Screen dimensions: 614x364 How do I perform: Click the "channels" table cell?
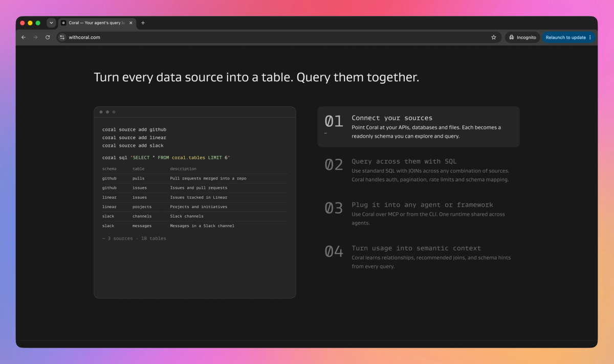(142, 216)
